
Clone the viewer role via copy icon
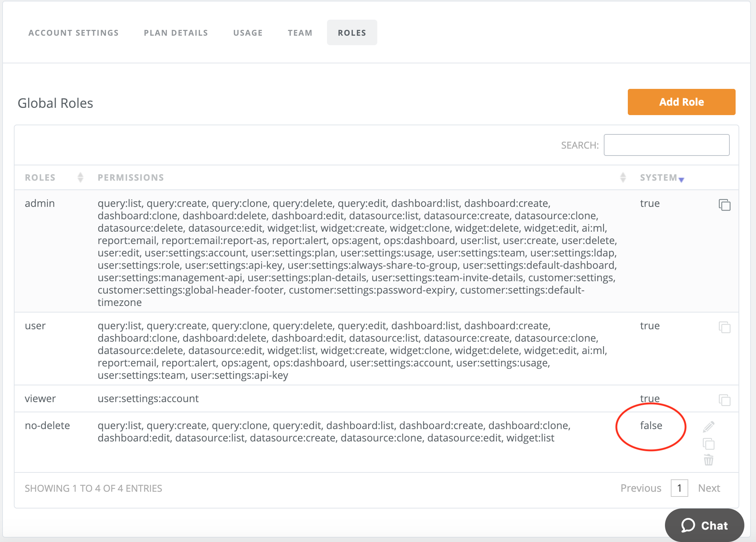pyautogui.click(x=724, y=400)
